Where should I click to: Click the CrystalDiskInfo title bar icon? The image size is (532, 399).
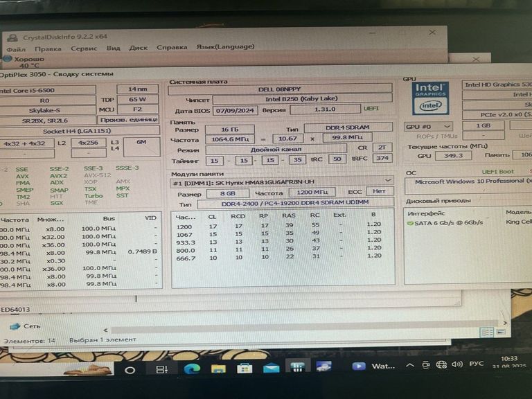tap(12, 37)
